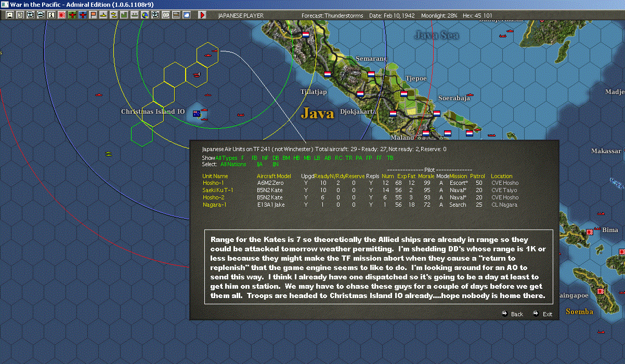This screenshot has width=625, height=364.
Task: Sort by Patrol column header
Action: point(477,176)
